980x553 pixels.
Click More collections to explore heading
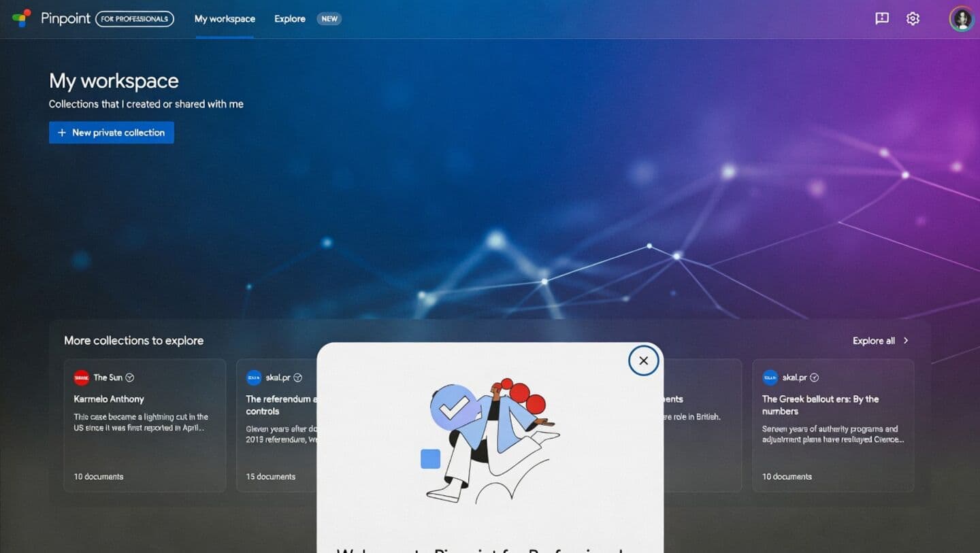tap(133, 341)
